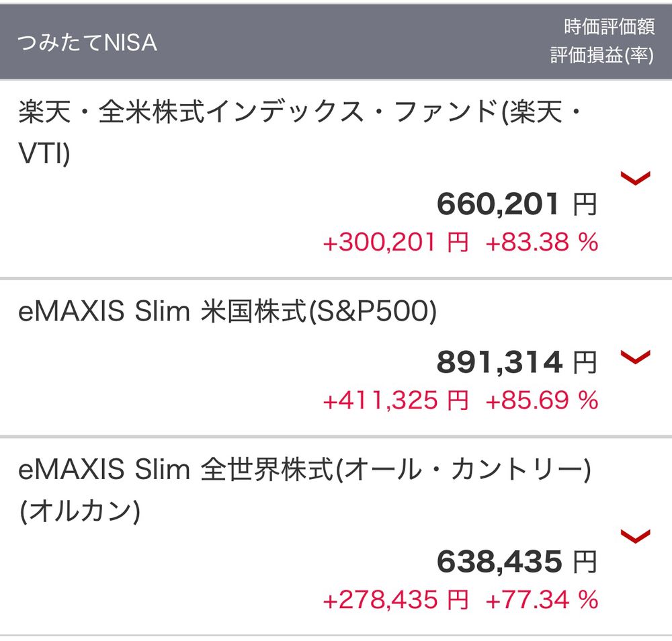Expand the S&P500 fund row chevron
This screenshot has height=641, width=672.
[635, 357]
